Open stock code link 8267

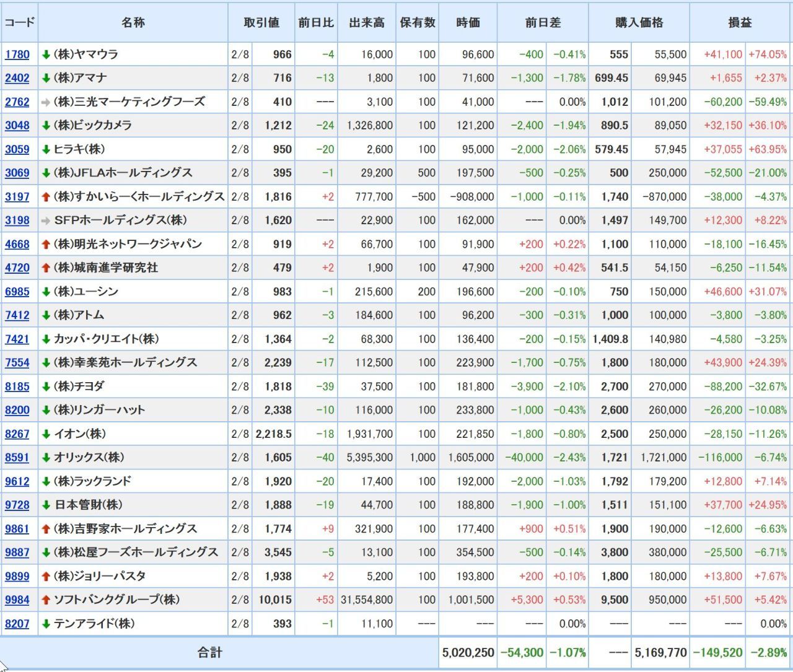pos(17,434)
